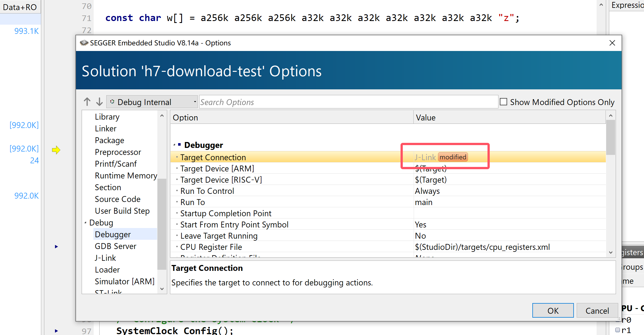
Task: Close the Options dialog
Action: coord(612,43)
